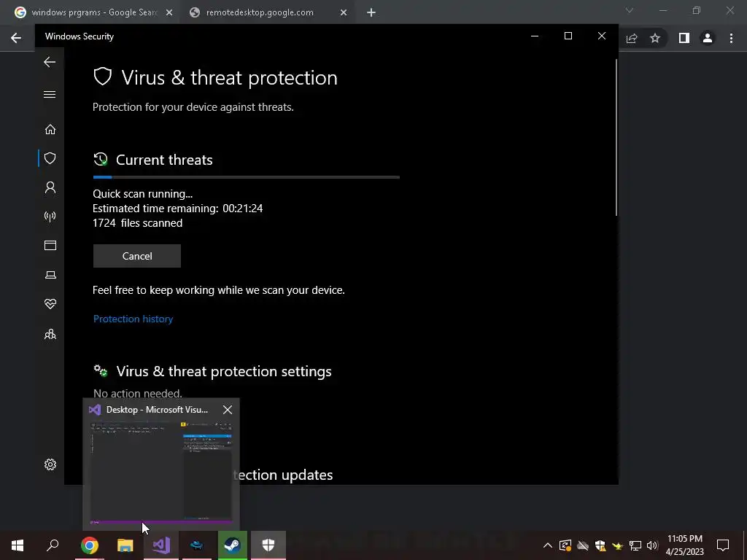Screen dimensions: 747x560
Task: Click the Windows Security window scrollbar
Action: 616,138
